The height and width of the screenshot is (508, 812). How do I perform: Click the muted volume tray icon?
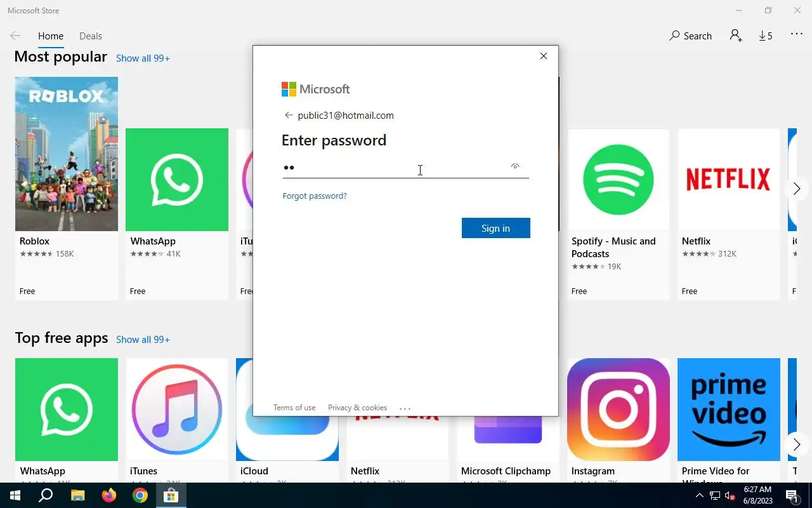pos(730,496)
